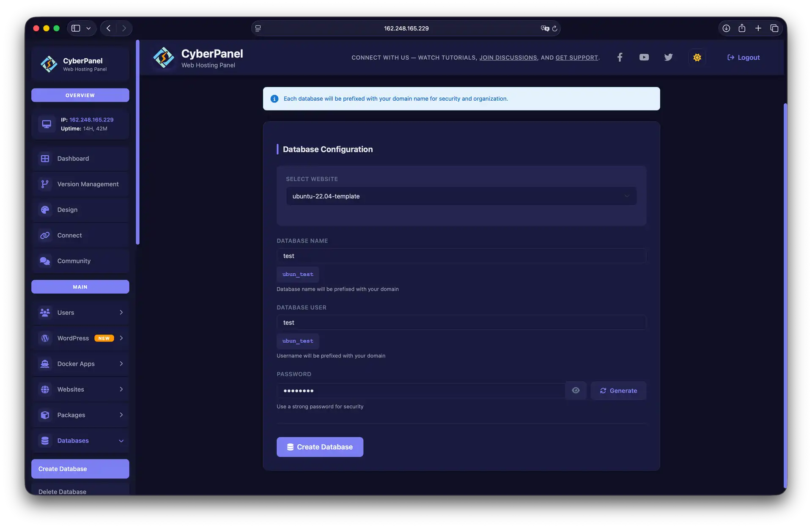
Task: Click the WordPress sidebar icon
Action: coord(45,338)
